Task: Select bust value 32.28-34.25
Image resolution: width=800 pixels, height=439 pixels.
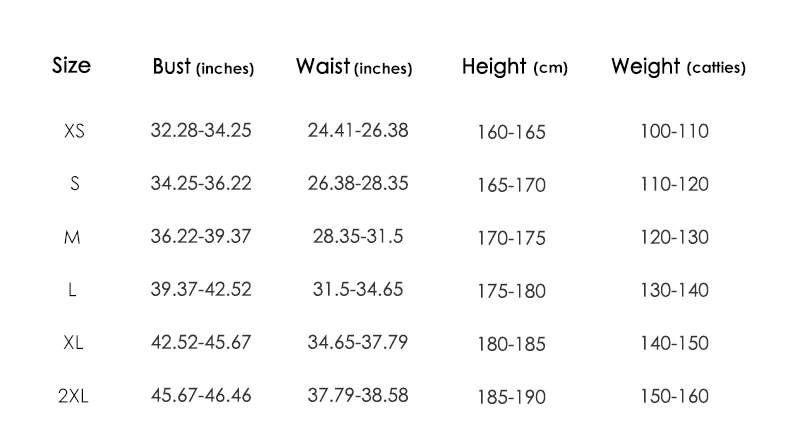Action: point(201,130)
